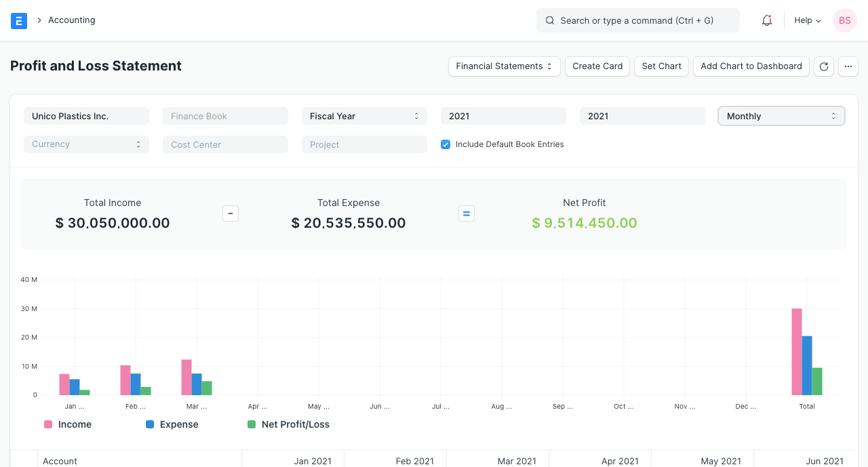Click the green Net Profit/Loss legend swatch
This screenshot has width=868, height=467.
click(x=251, y=424)
